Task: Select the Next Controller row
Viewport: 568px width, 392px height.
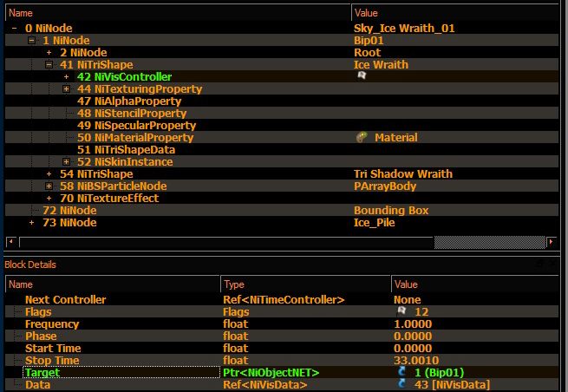Action: point(282,299)
